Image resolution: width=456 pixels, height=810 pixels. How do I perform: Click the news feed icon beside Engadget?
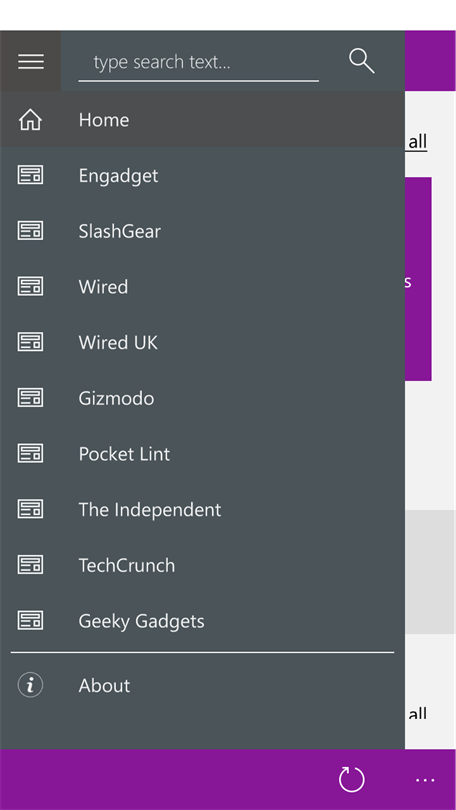click(x=30, y=175)
